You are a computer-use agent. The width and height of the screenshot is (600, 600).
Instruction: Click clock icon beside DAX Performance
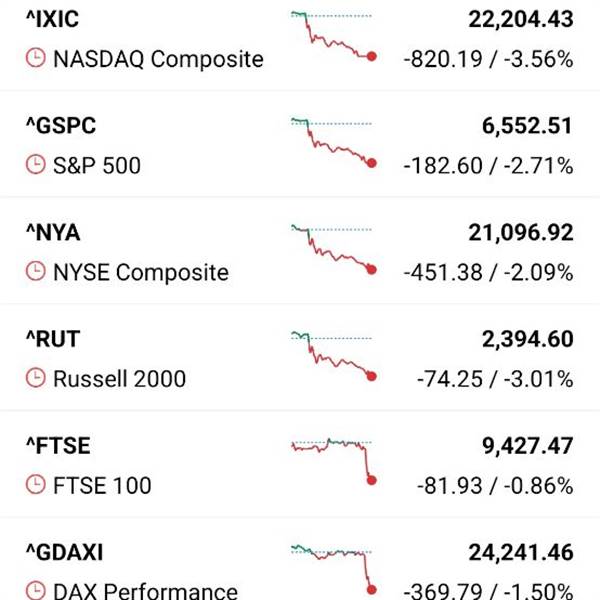(x=36, y=591)
